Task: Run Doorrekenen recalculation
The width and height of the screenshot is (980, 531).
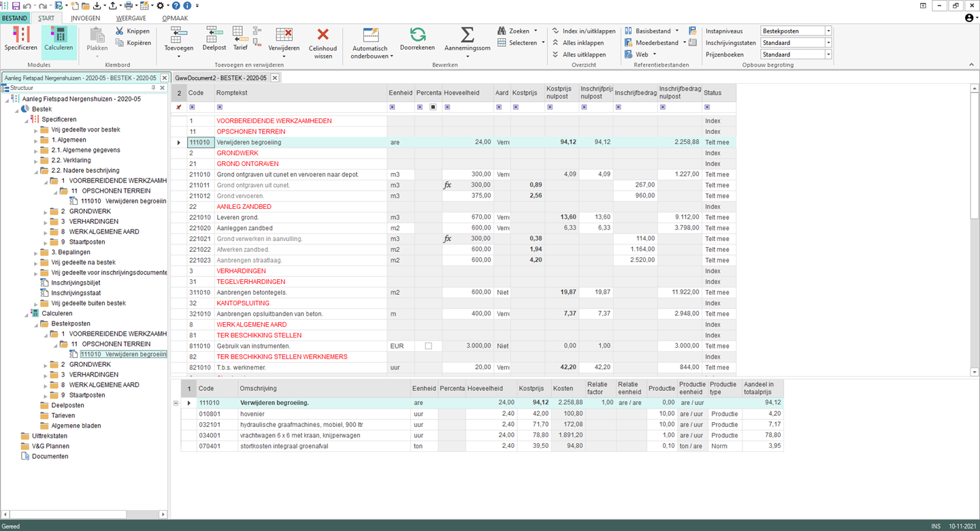Action: (x=417, y=34)
